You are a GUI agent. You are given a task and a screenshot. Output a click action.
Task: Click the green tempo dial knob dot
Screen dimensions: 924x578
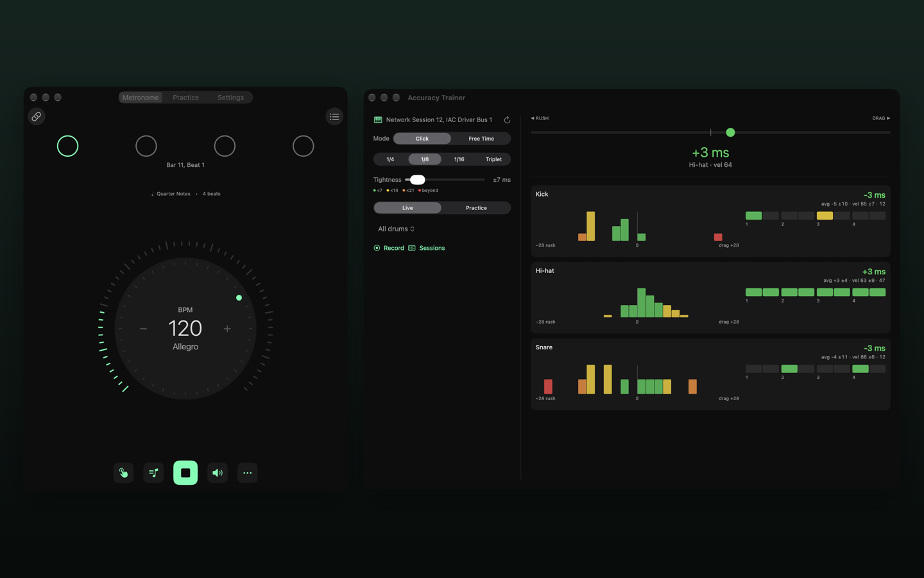pyautogui.click(x=239, y=298)
